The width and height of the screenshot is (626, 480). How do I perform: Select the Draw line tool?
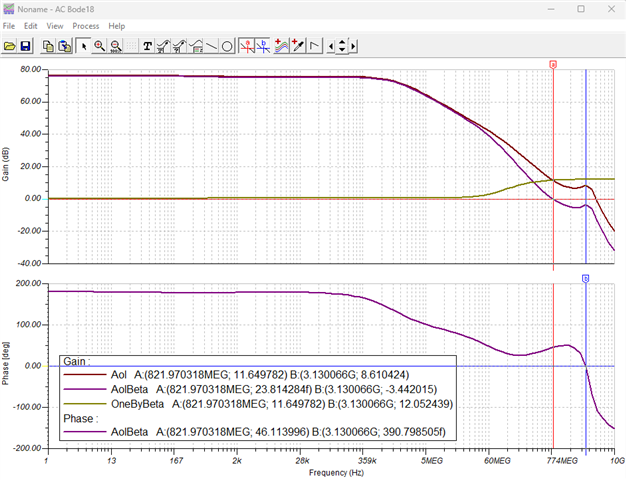click(x=211, y=46)
